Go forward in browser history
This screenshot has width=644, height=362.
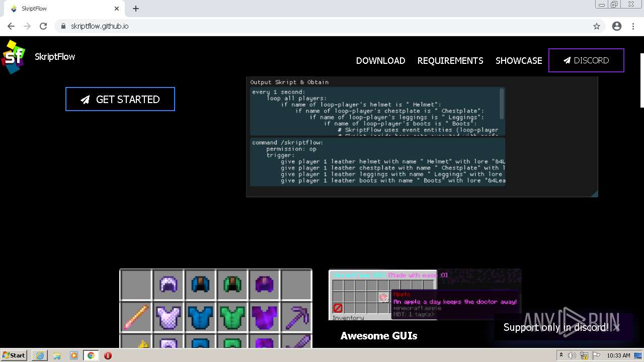[27, 26]
